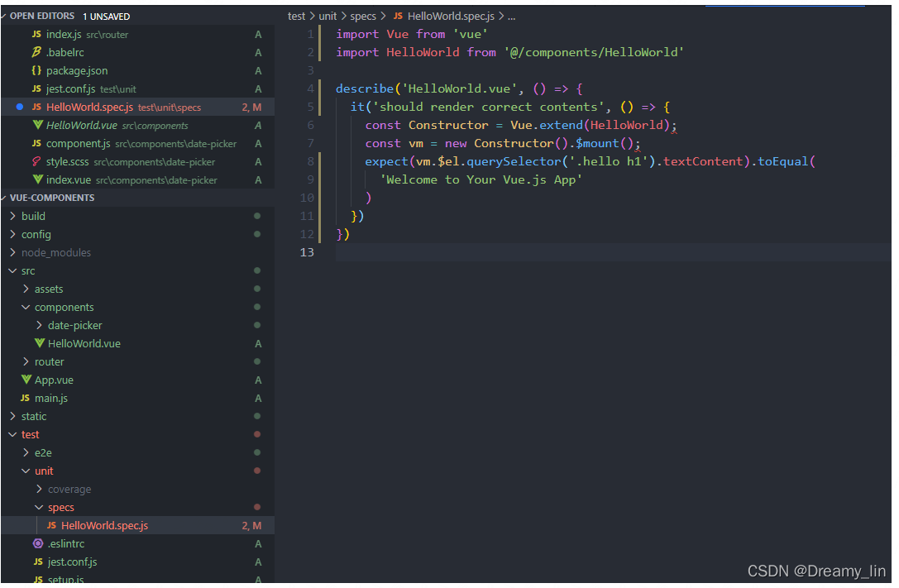The image size is (899, 588).
Task: Collapse the src folder
Action: tap(12, 270)
